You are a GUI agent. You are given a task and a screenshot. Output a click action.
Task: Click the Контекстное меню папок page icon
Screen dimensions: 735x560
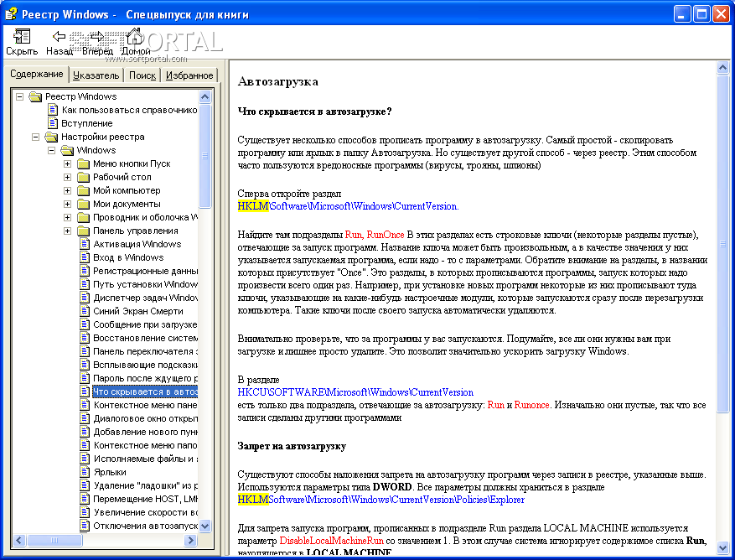coord(85,445)
